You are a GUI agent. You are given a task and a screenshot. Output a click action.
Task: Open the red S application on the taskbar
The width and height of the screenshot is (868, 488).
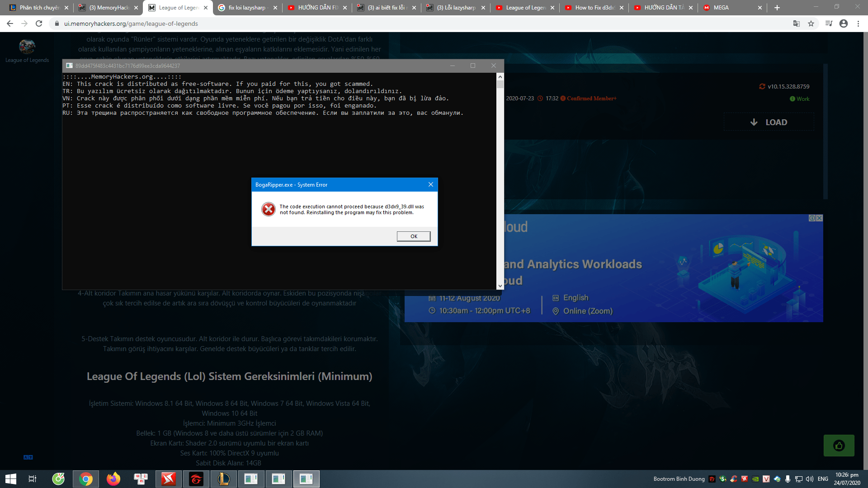(x=169, y=479)
